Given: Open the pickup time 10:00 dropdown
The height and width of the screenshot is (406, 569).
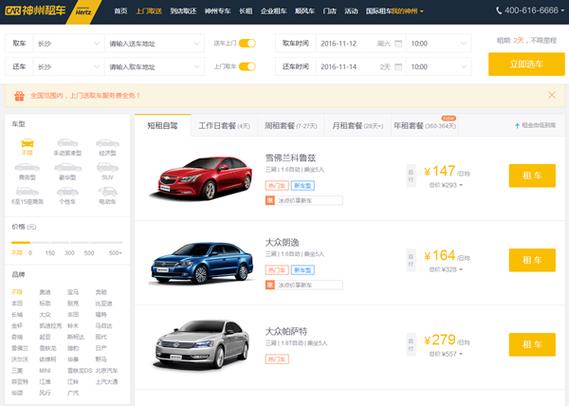Looking at the screenshot, I should tap(438, 44).
